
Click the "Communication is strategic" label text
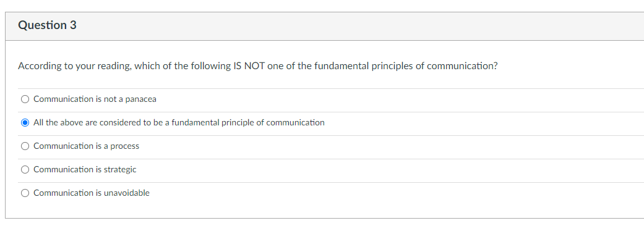[x=85, y=169]
